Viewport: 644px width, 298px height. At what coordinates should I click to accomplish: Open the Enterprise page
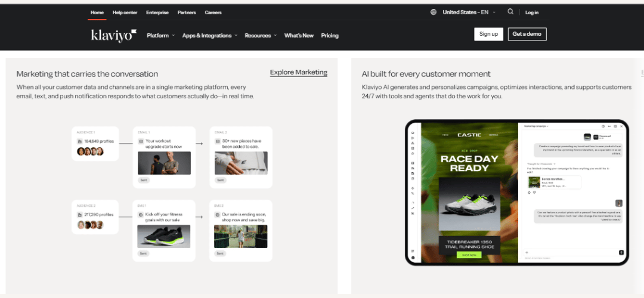coord(157,13)
